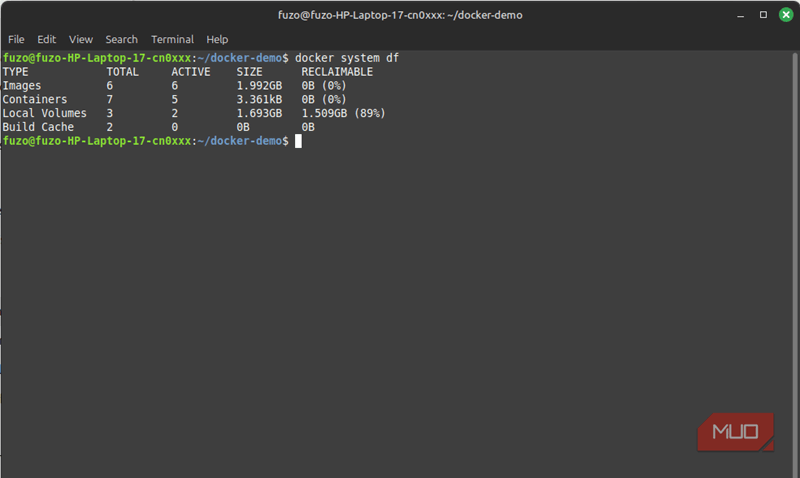Viewport: 800px width, 478px height.
Task: Click the 'Images' row label
Action: (x=22, y=86)
